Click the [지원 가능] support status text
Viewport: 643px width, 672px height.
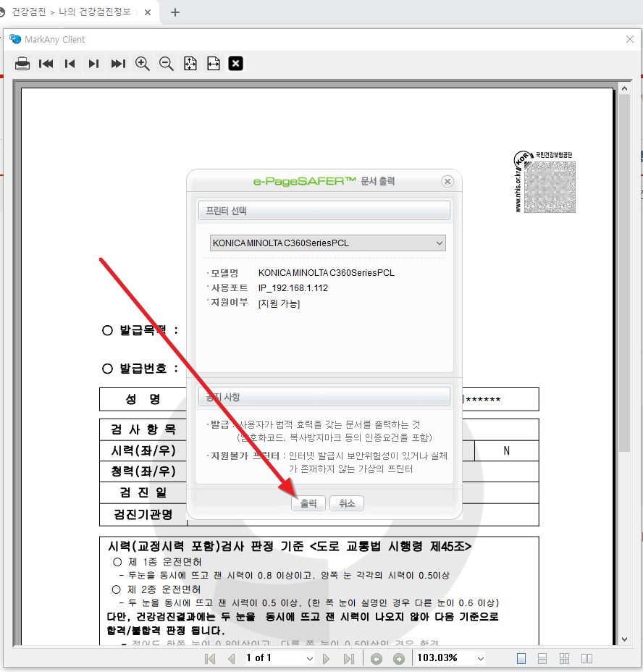point(279,303)
